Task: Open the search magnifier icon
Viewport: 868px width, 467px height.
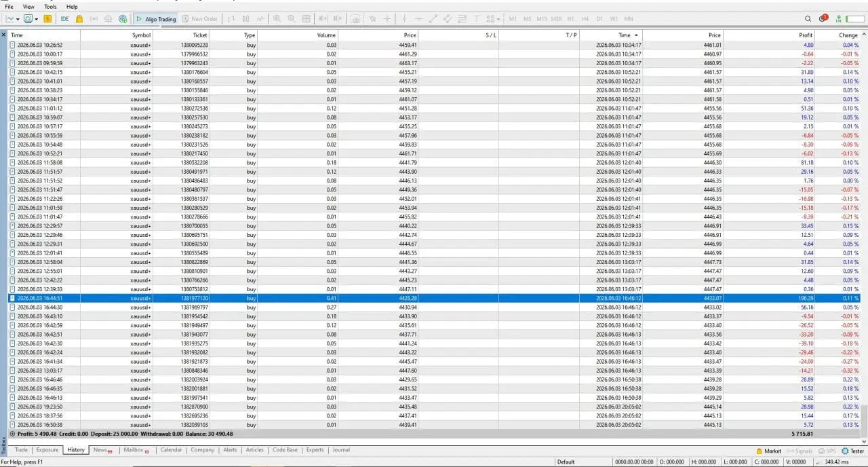Action: coord(808,19)
